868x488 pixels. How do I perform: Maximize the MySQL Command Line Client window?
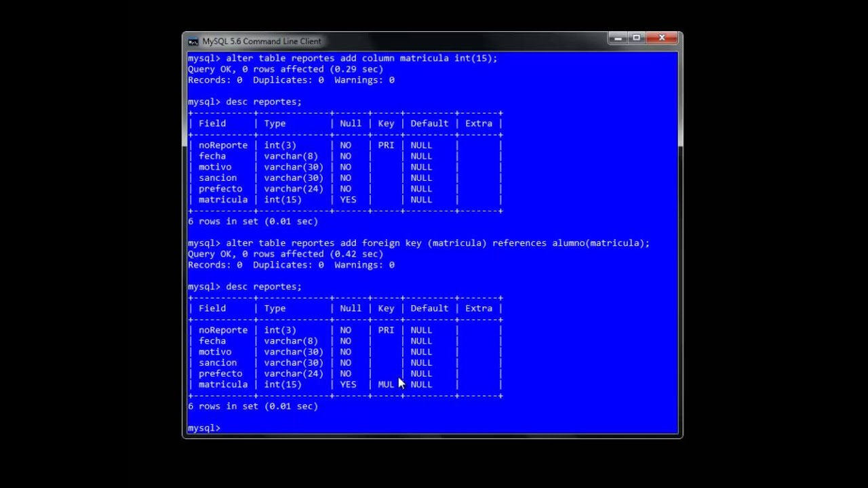pyautogui.click(x=636, y=39)
